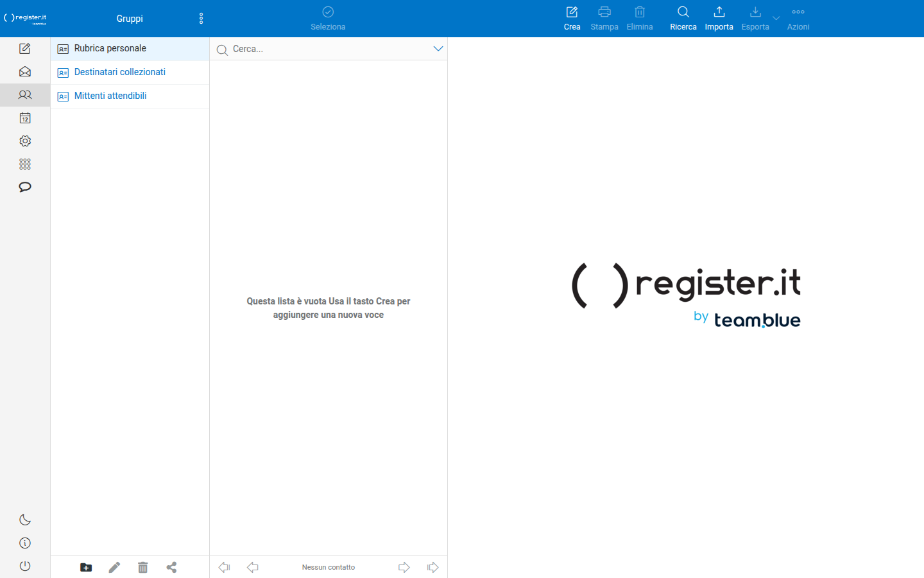Image resolution: width=924 pixels, height=578 pixels.
Task: Open the info about icon
Action: click(x=25, y=543)
